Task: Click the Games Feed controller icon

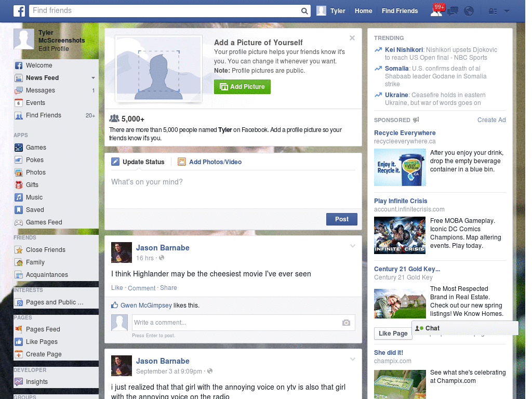Action: (x=19, y=222)
